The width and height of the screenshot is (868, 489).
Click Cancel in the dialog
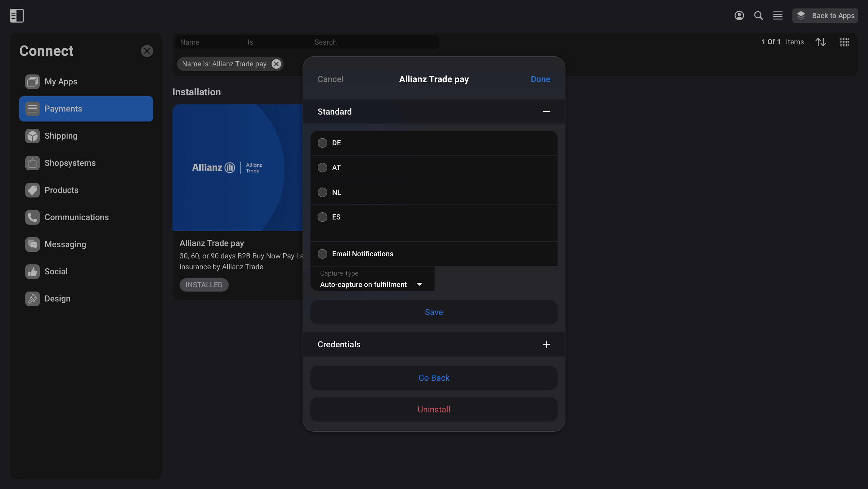[x=330, y=79]
